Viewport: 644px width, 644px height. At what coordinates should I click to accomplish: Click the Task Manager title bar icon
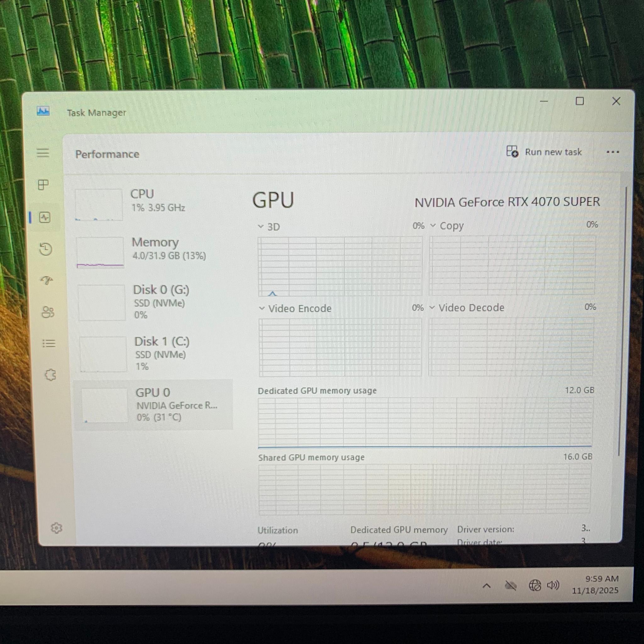(43, 111)
